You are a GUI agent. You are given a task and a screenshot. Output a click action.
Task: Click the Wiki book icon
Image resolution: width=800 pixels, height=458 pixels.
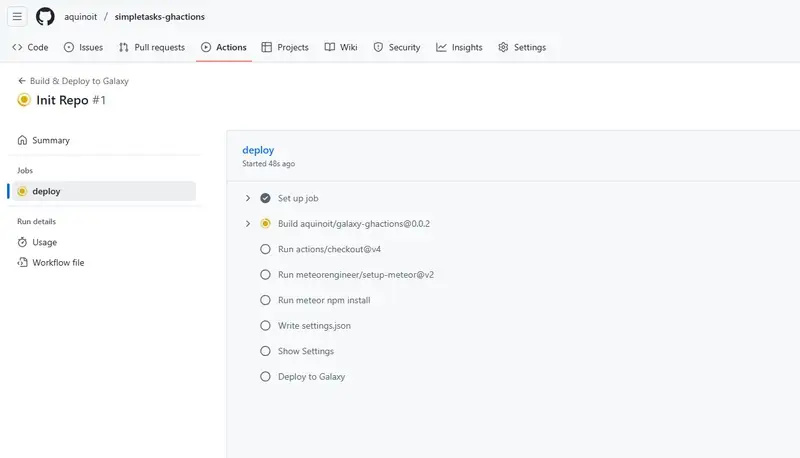330,47
